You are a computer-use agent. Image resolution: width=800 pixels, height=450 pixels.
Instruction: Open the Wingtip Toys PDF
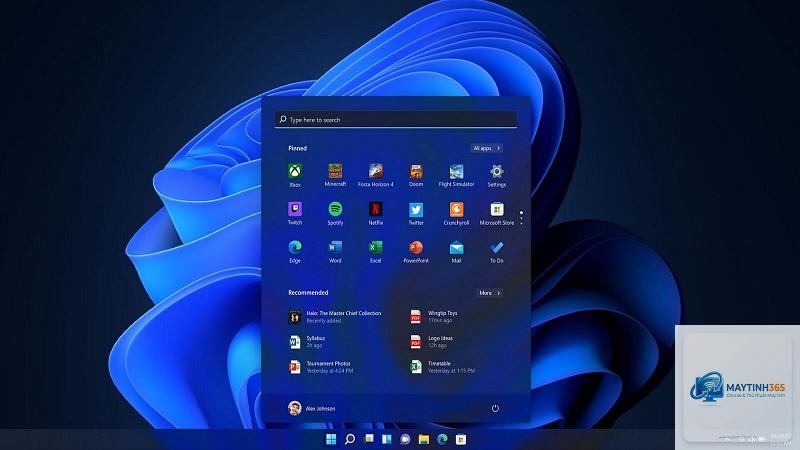[x=434, y=317]
